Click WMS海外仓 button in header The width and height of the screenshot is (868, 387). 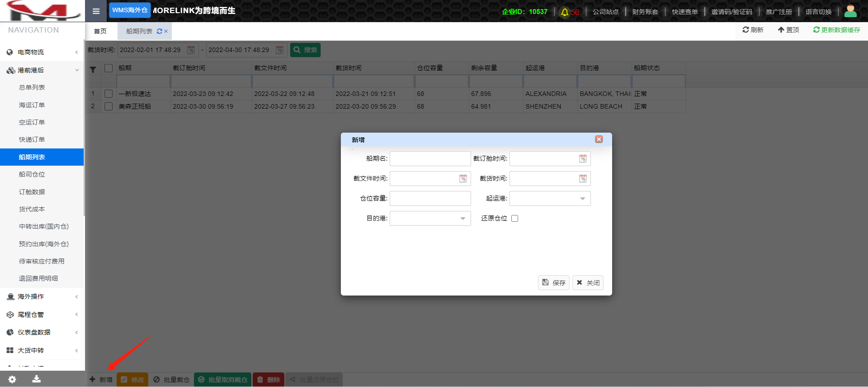130,10
